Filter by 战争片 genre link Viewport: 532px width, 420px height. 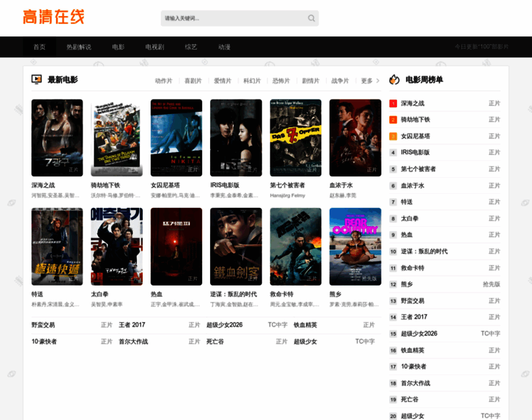click(x=340, y=80)
